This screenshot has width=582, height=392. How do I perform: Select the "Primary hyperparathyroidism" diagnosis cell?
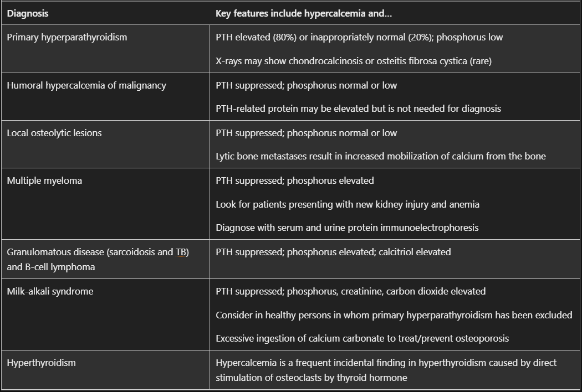pyautogui.click(x=67, y=38)
